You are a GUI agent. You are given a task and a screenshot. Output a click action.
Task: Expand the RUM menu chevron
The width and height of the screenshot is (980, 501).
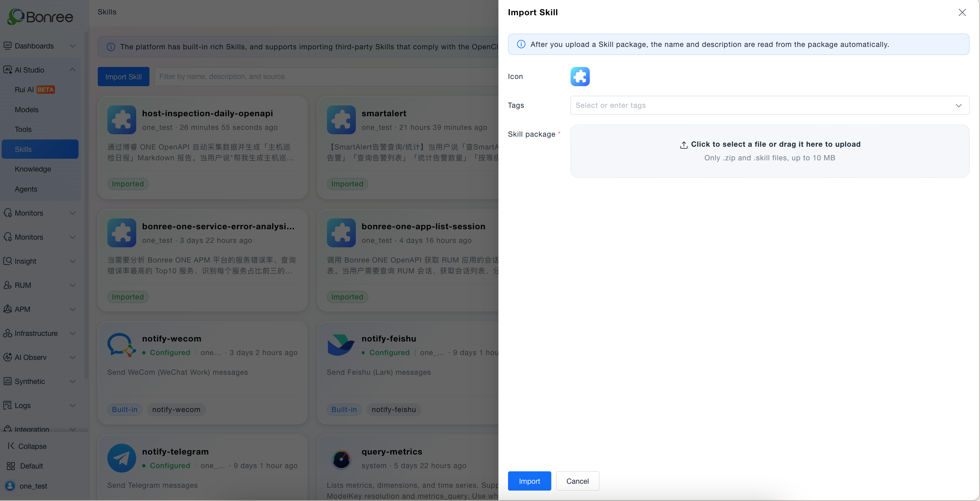click(x=73, y=285)
